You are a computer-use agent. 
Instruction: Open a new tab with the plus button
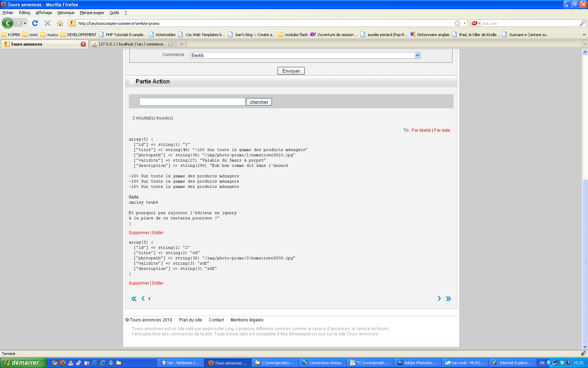[181, 44]
